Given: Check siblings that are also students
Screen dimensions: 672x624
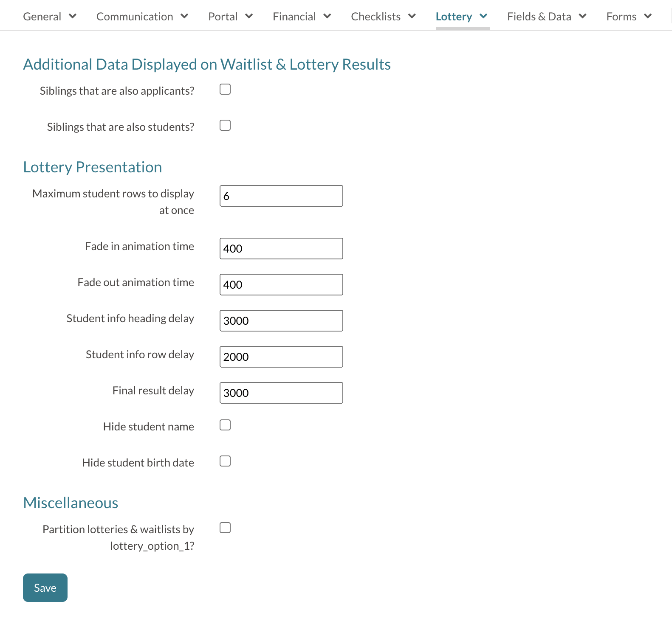Looking at the screenshot, I should point(225,125).
